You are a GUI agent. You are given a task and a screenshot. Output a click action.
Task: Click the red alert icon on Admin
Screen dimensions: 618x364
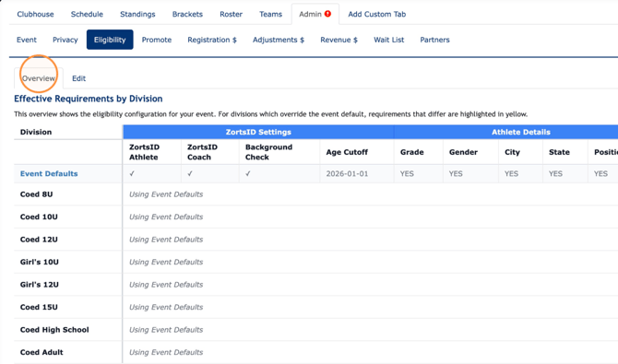327,14
